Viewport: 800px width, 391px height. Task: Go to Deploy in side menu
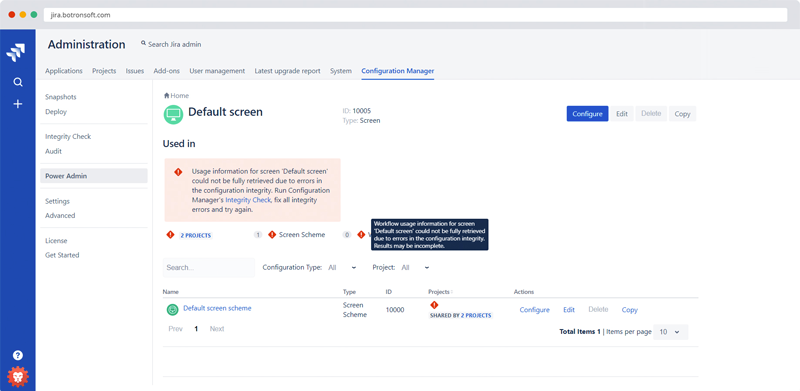point(56,112)
